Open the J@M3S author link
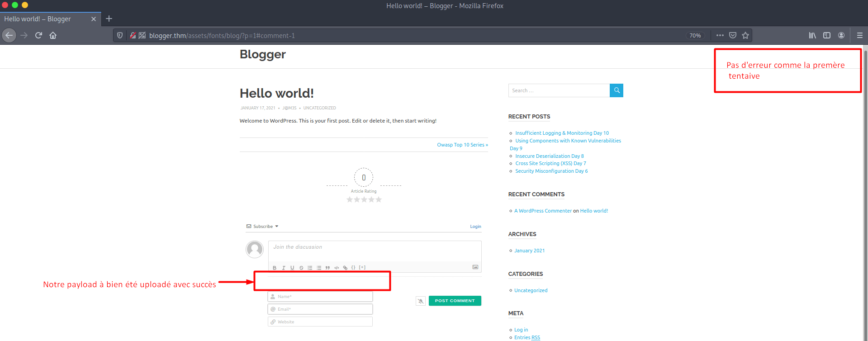868x341 pixels. 289,108
